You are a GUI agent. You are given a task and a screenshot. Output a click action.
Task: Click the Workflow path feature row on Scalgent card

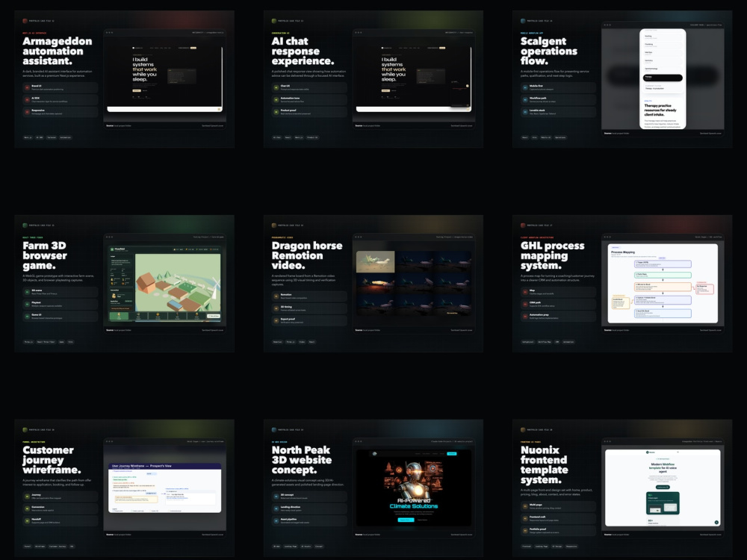pos(558,99)
